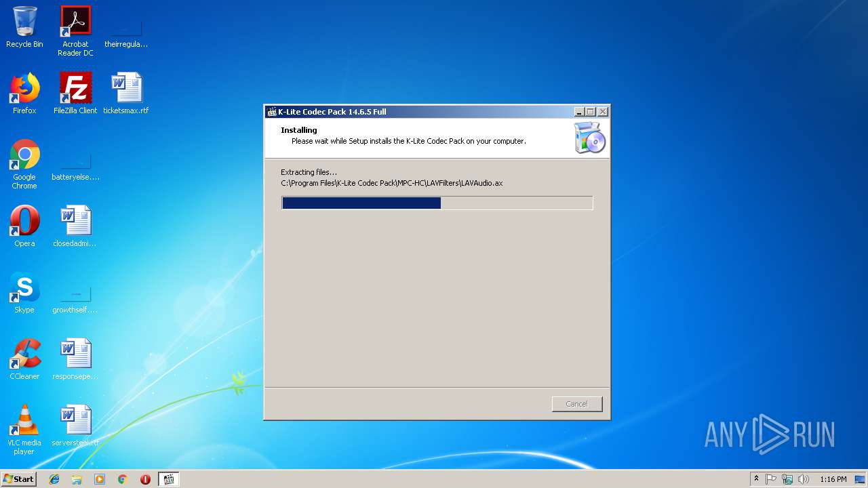This screenshot has height=488, width=868.
Task: Open ticketsmax.rtf document on desktop
Action: pos(126,94)
